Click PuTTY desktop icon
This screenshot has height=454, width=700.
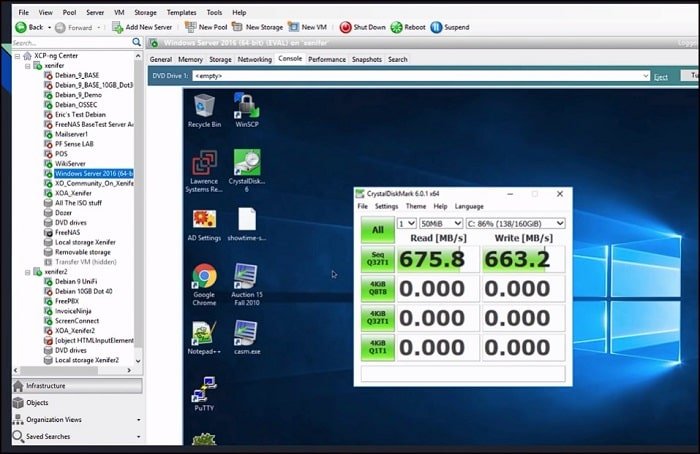pos(204,394)
